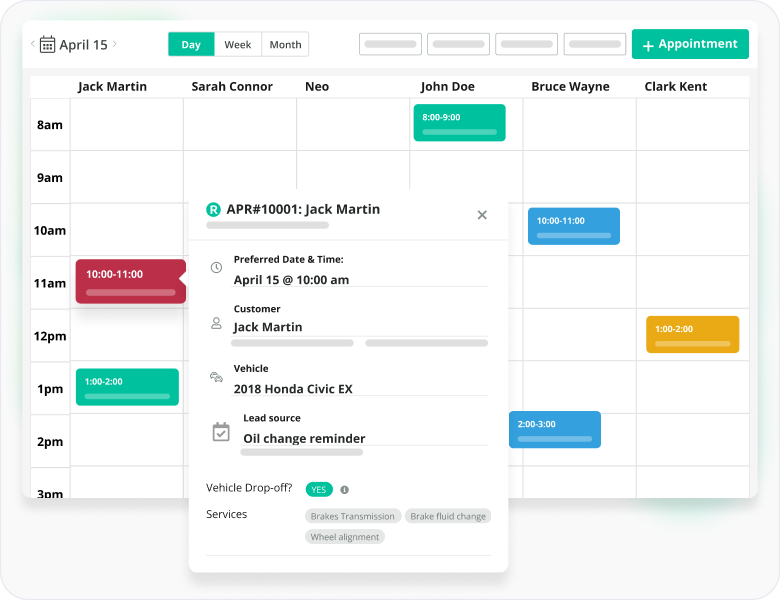The image size is (780, 600).
Task: Switch to Week view
Action: click(x=238, y=45)
